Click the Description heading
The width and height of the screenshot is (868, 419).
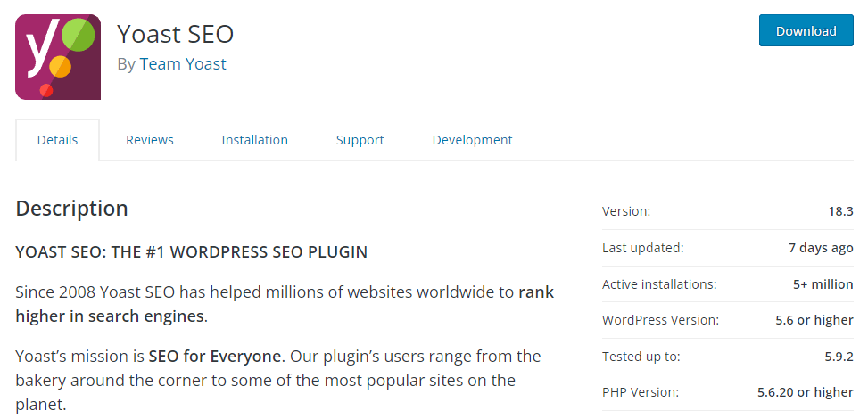pyautogui.click(x=72, y=209)
